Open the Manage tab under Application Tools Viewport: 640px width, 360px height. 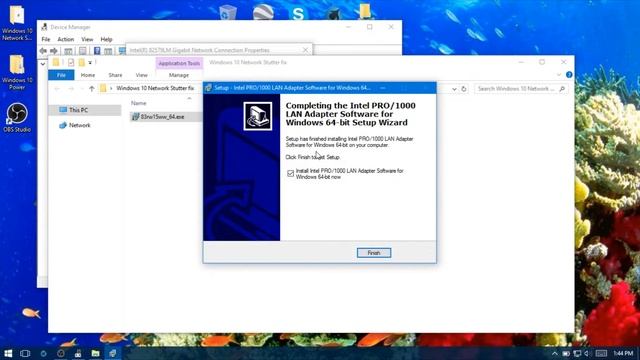click(x=179, y=75)
